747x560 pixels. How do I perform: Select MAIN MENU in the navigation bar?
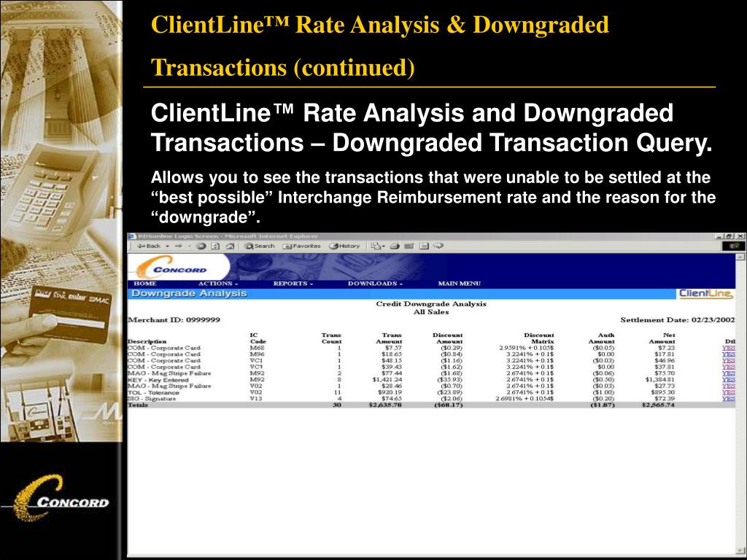pyautogui.click(x=460, y=284)
